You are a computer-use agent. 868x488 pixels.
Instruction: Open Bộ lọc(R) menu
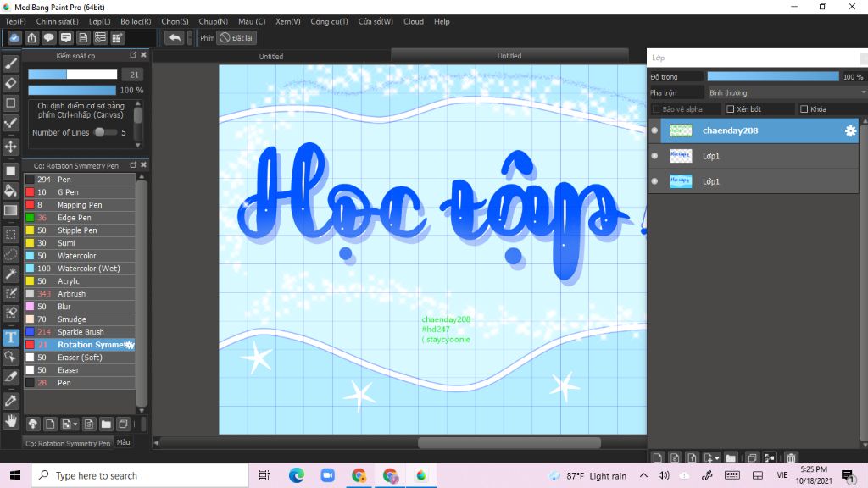point(136,21)
